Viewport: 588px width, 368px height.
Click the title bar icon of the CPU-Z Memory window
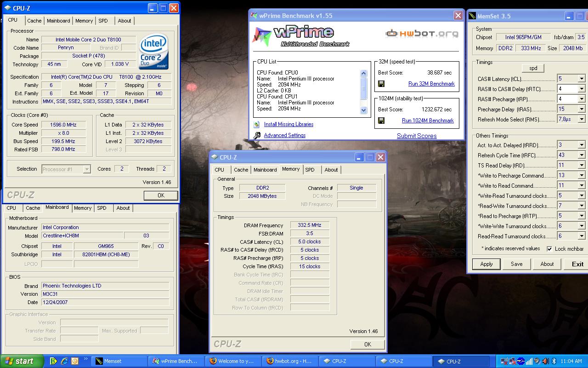(x=215, y=157)
